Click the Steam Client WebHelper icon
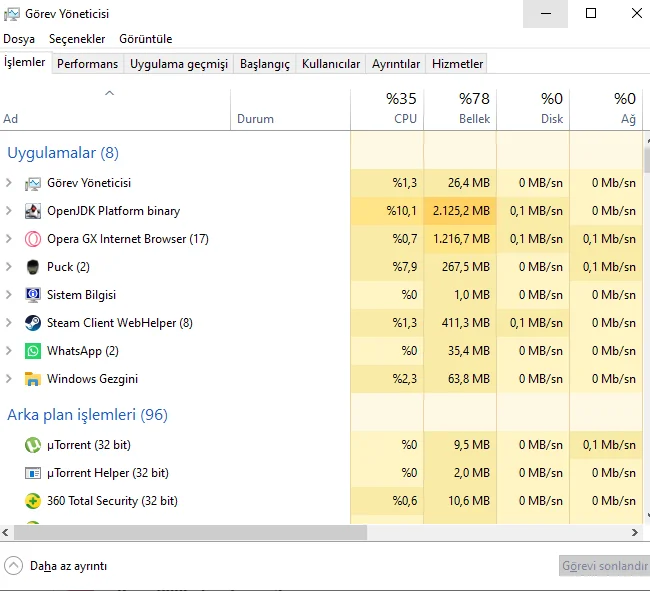Screen dimensions: 650x591 pyautogui.click(x=33, y=323)
